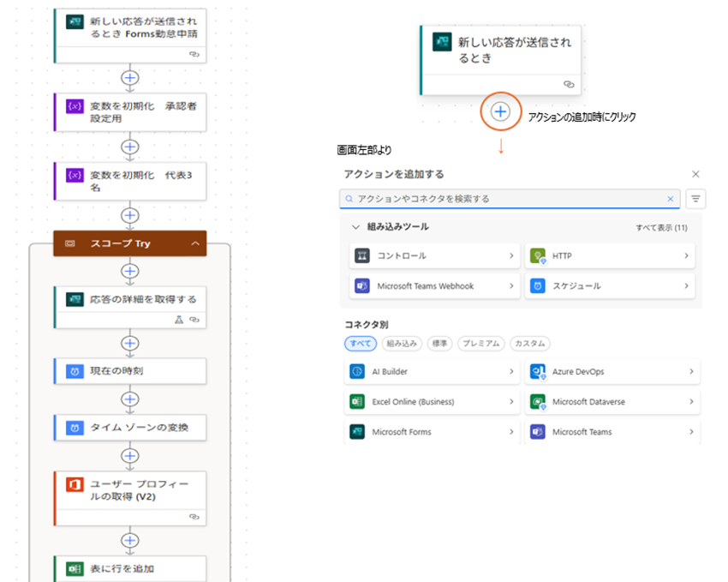Clear the action search field
Viewport: 728px width, 582px height.
(671, 199)
